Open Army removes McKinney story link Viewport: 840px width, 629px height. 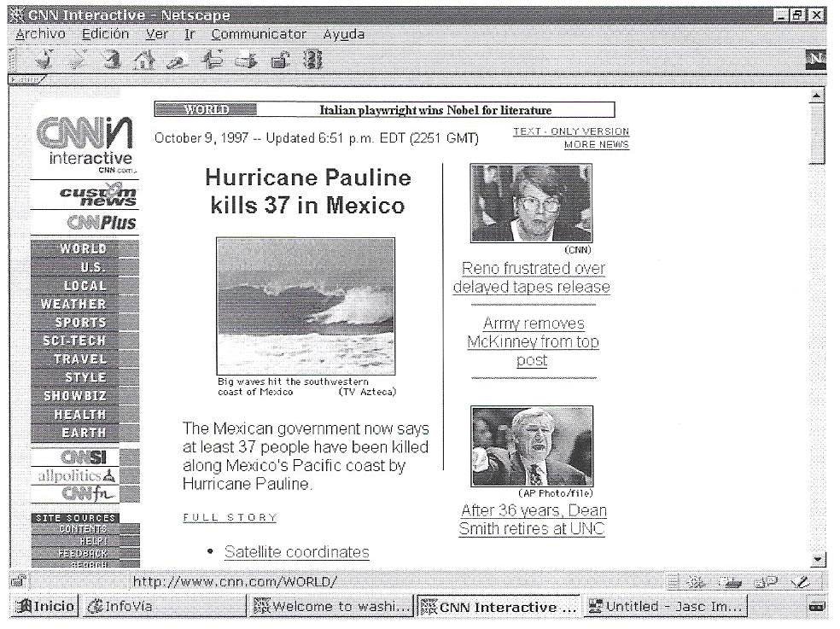[x=533, y=342]
